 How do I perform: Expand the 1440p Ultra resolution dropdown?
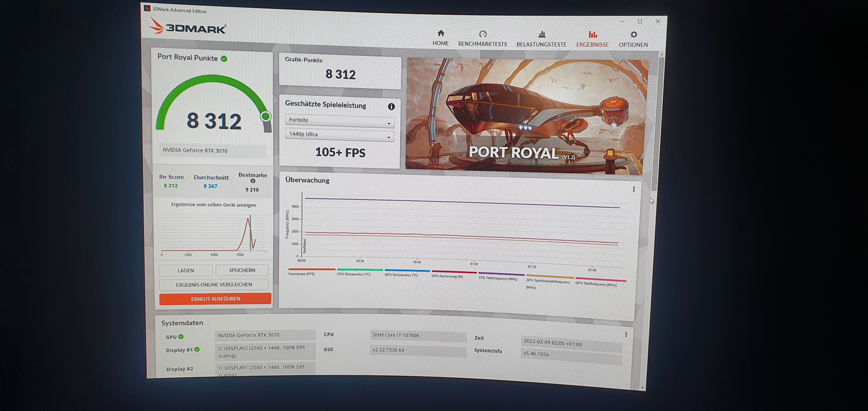coord(339,135)
